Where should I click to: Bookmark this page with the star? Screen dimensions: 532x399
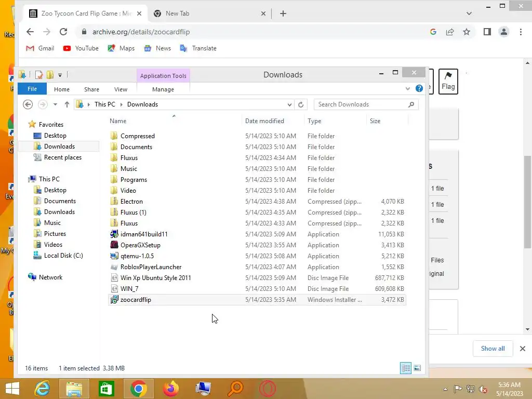point(467,32)
